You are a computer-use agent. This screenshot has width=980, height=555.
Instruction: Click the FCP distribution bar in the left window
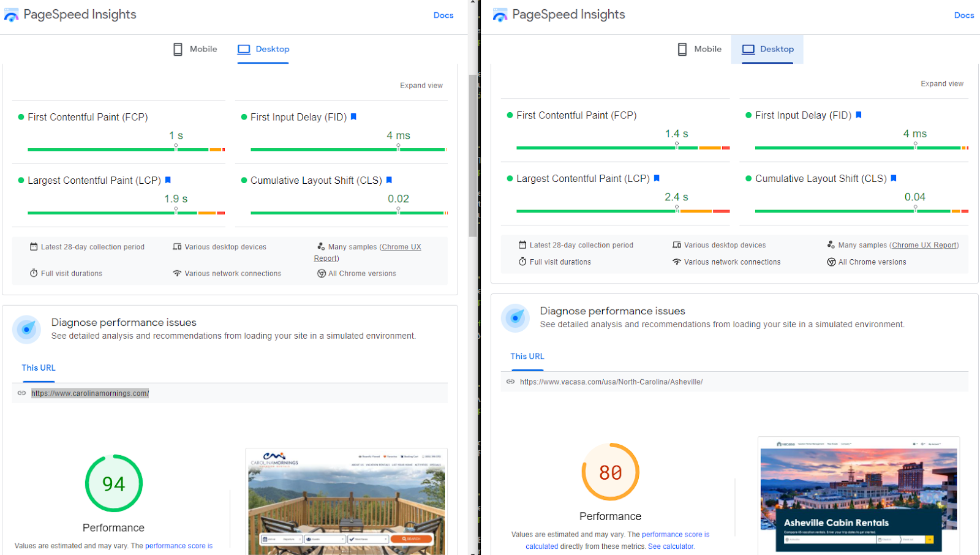(126, 149)
